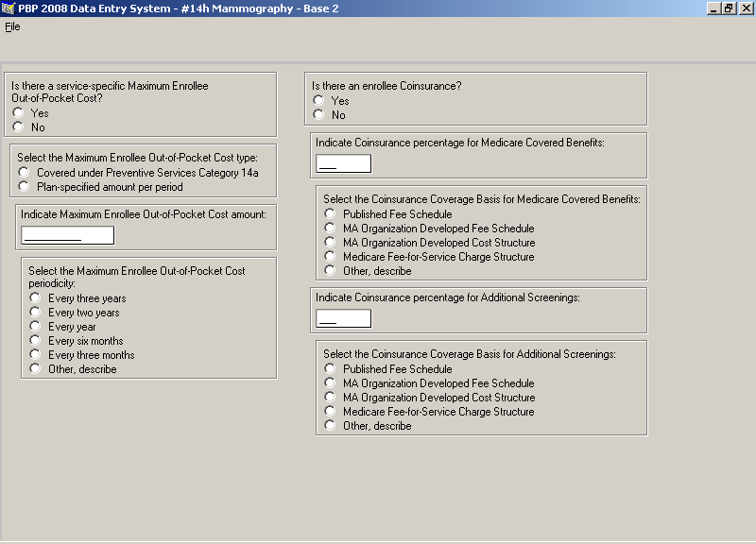
Task: Select Yes for enrollee Coinsurance
Action: (318, 100)
